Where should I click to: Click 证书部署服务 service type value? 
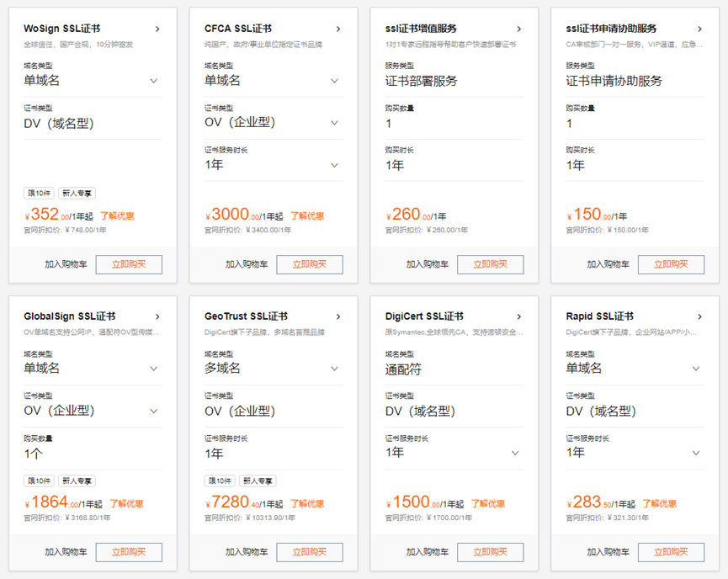click(421, 82)
